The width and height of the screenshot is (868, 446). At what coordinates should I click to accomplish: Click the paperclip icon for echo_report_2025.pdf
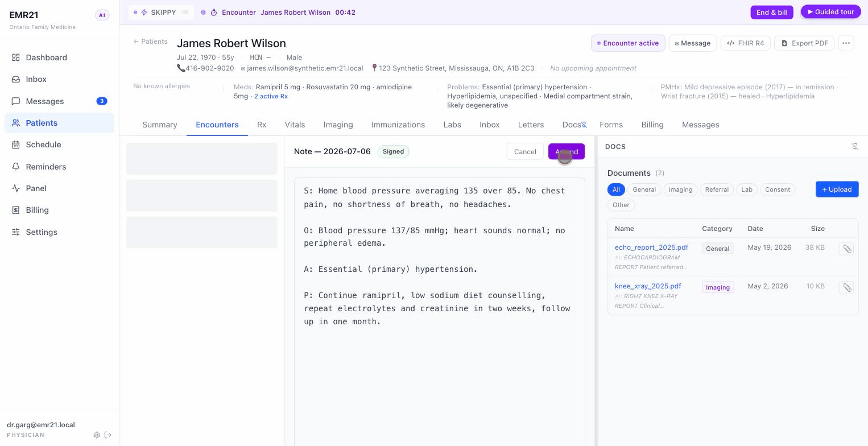[846, 249]
